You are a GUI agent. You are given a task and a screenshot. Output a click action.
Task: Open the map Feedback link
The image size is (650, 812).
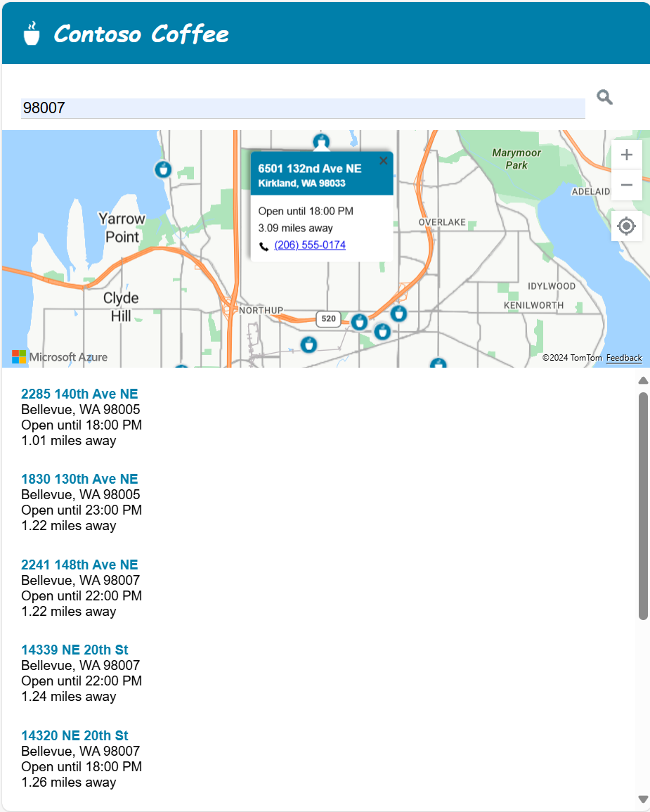point(624,358)
